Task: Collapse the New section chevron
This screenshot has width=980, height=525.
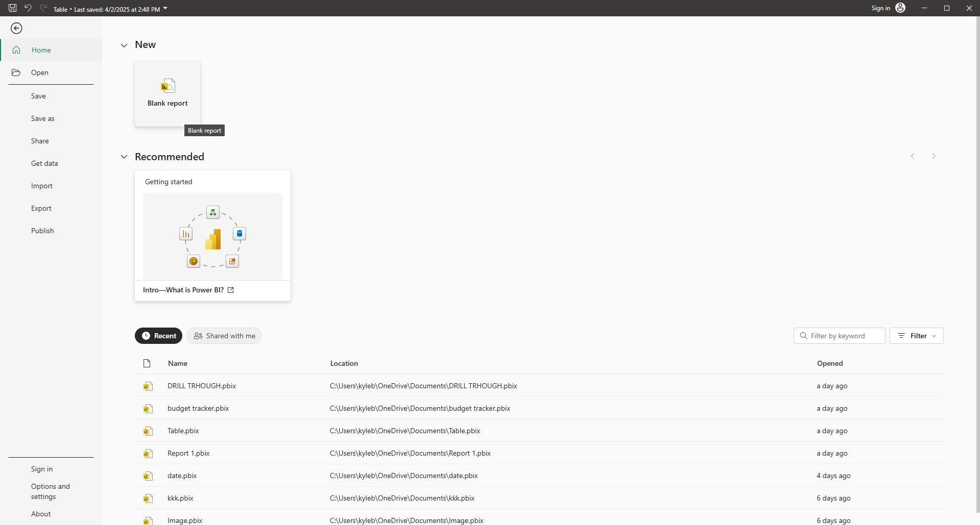Action: (x=124, y=45)
